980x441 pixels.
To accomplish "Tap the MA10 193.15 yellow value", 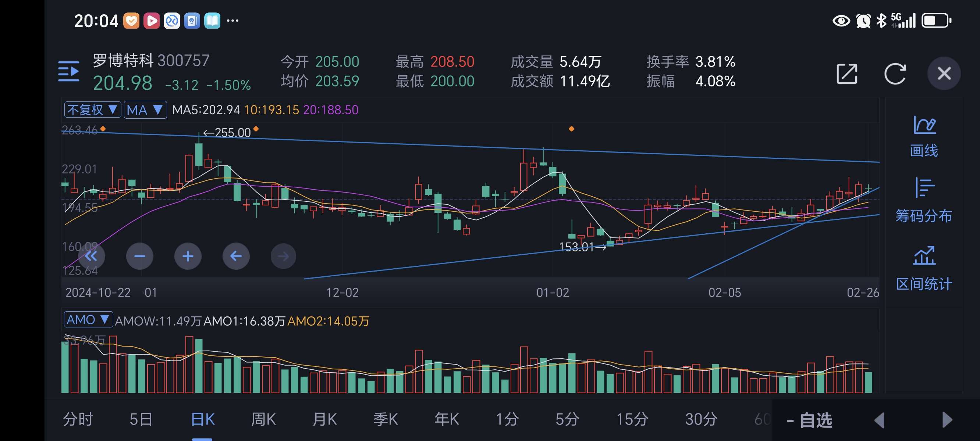I will [x=271, y=110].
